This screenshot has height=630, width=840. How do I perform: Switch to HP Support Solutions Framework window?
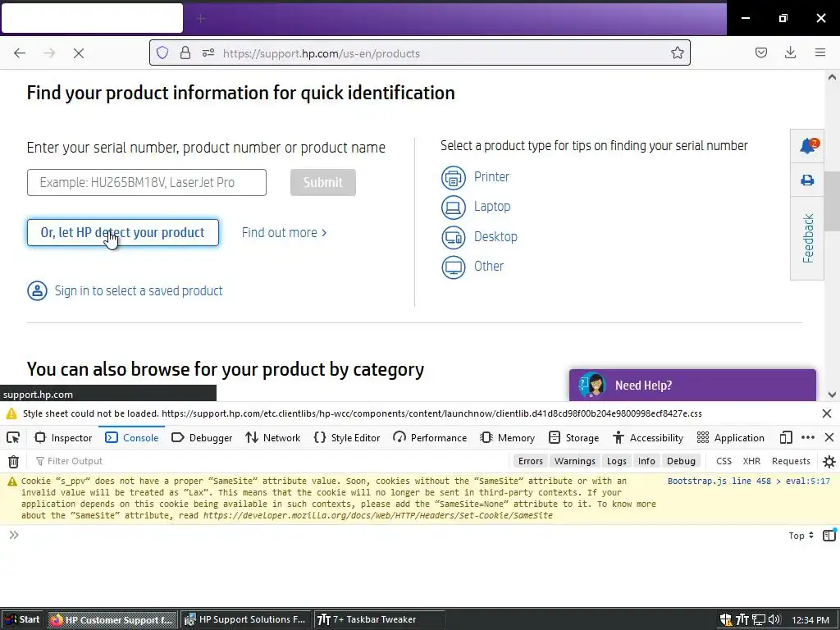coord(245,619)
